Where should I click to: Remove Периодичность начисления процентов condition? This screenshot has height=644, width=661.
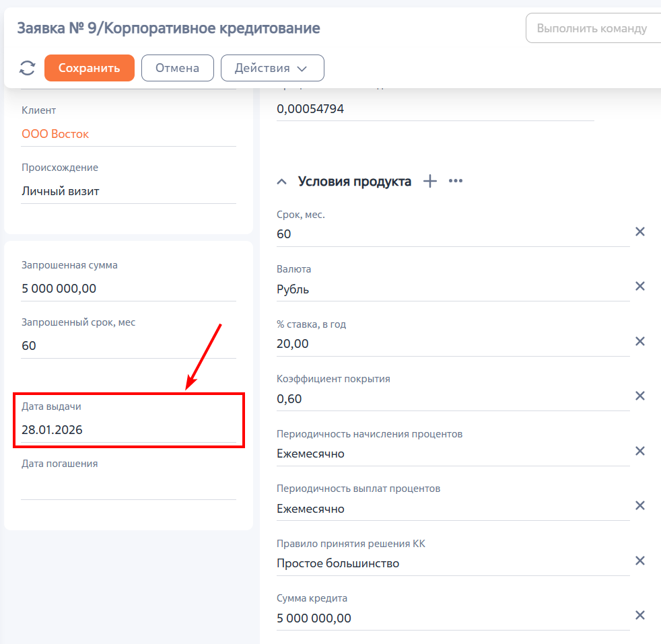[x=640, y=451]
